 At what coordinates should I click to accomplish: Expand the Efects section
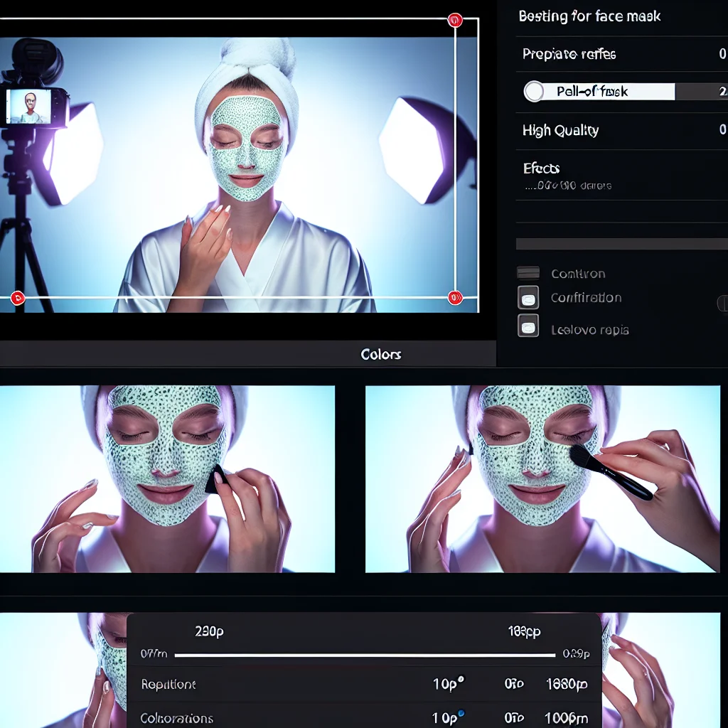click(542, 168)
